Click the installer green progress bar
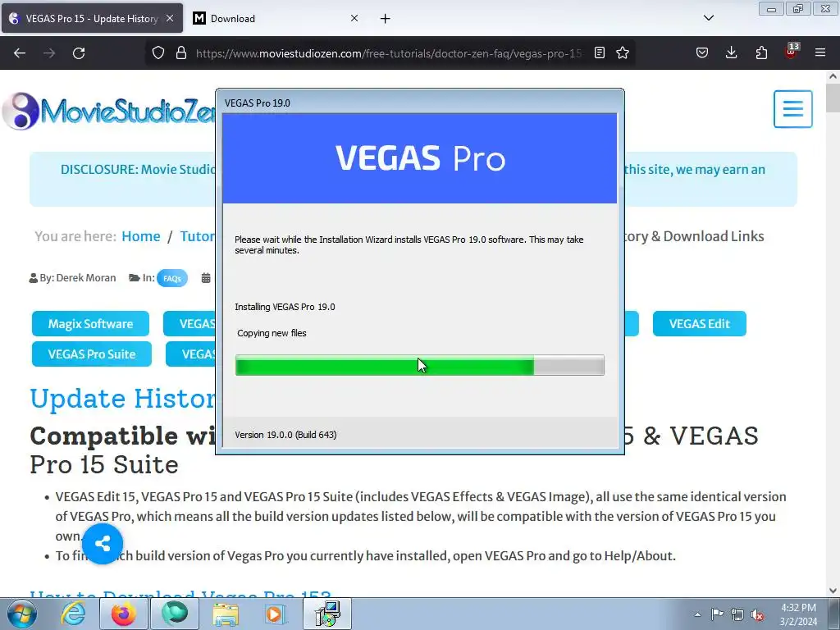The width and height of the screenshot is (840, 630). click(x=419, y=365)
